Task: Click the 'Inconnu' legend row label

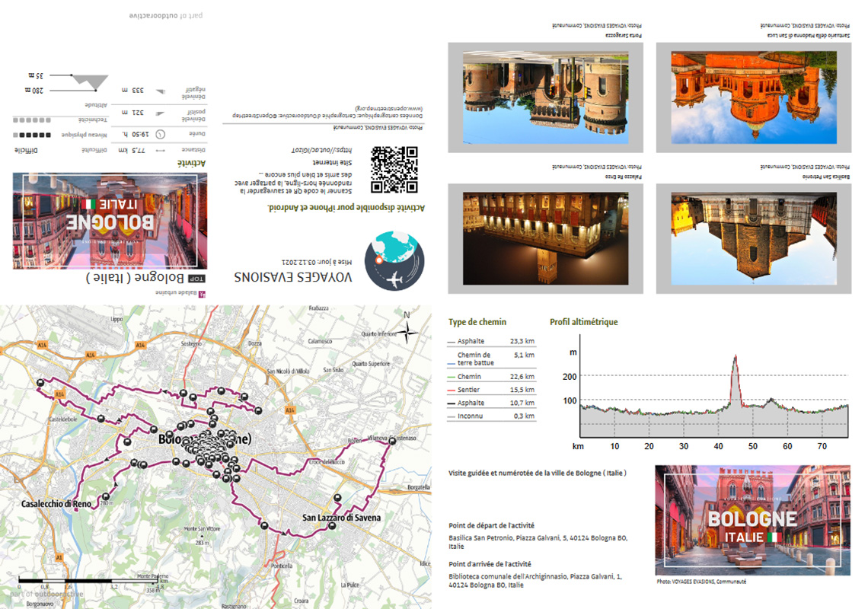Action: click(x=470, y=416)
